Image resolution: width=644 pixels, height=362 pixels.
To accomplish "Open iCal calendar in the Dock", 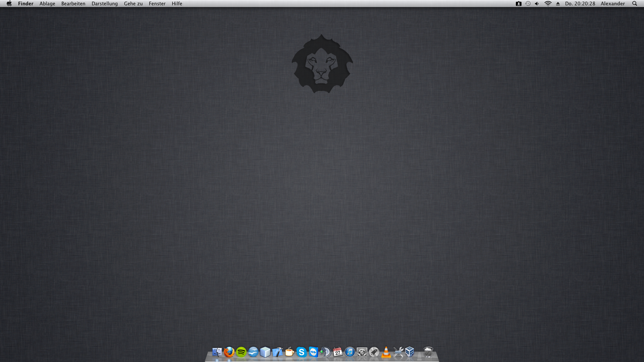I will [x=338, y=352].
